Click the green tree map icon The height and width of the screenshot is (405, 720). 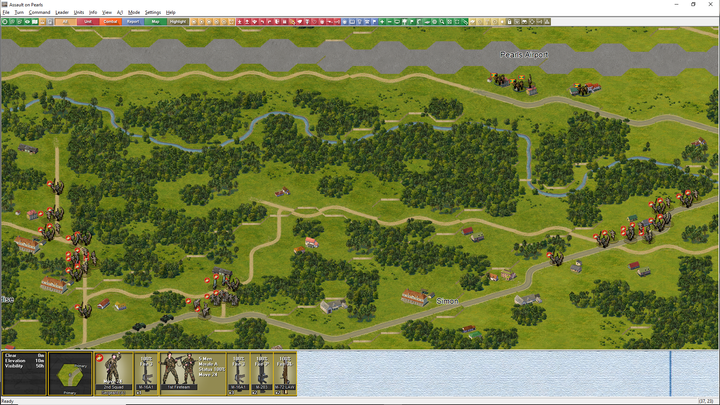tap(405, 22)
